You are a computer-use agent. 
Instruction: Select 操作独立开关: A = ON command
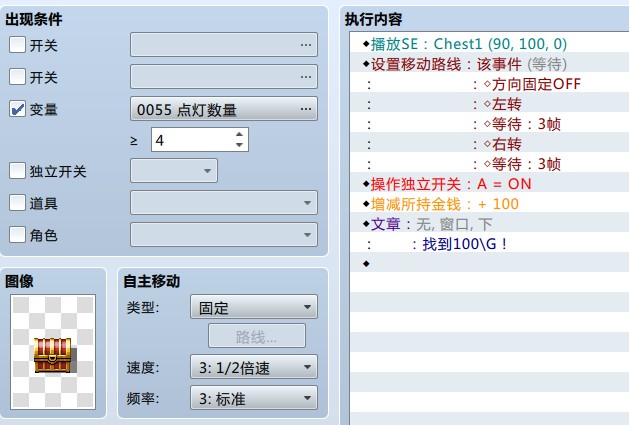(x=489, y=184)
